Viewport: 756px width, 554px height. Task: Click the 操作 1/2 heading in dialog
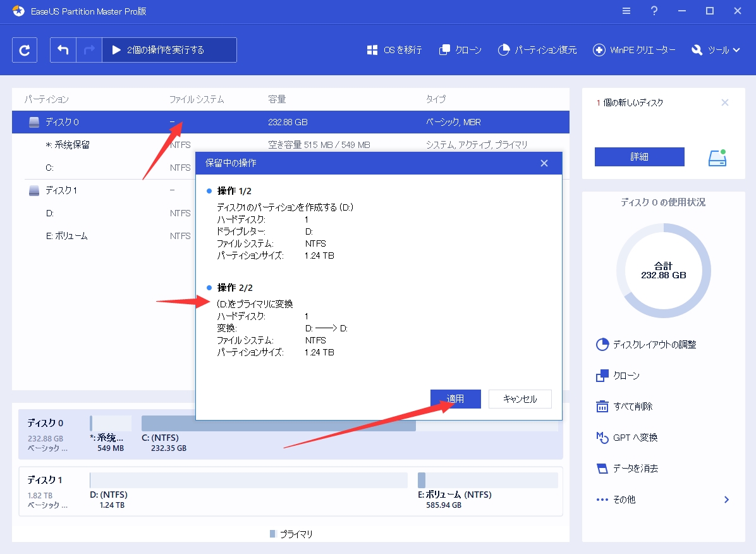235,191
